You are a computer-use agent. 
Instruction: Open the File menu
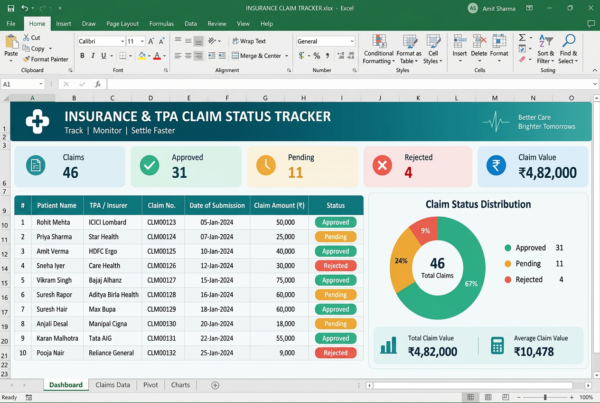11,24
